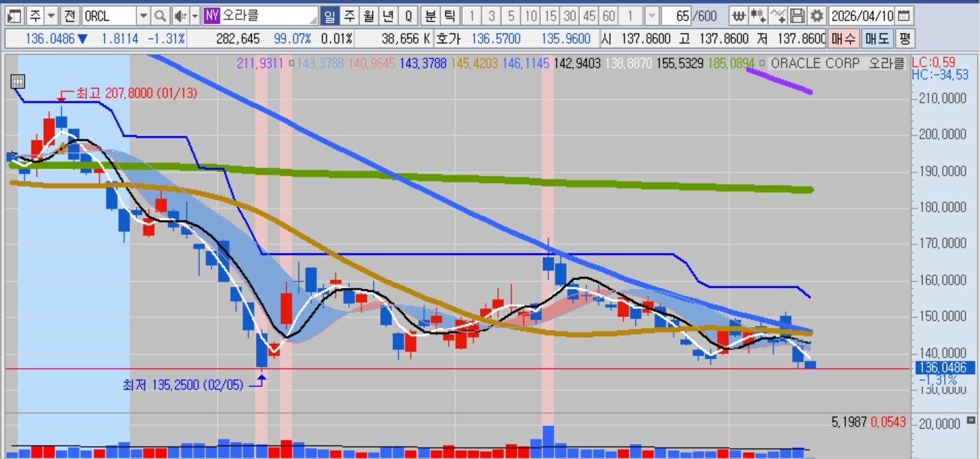
Task: Click the 최저 135.2500 (02/05) low marker
Action: point(183,385)
